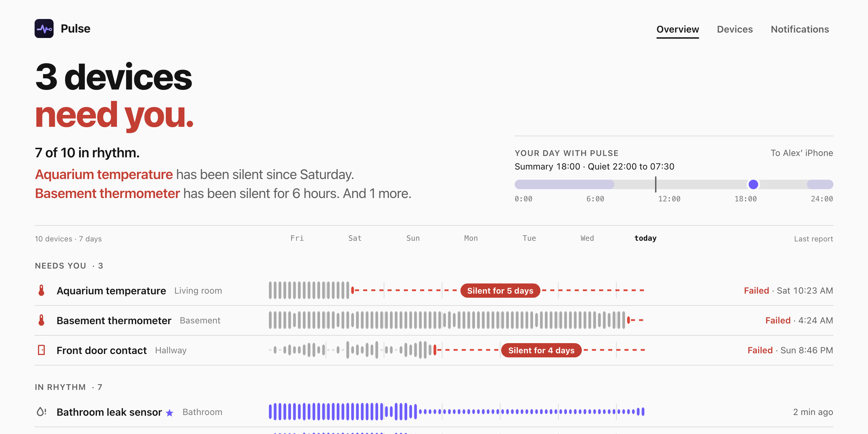868x434 pixels.
Task: Click the 'NEEDS YOU · 3' section header
Action: [x=69, y=265]
